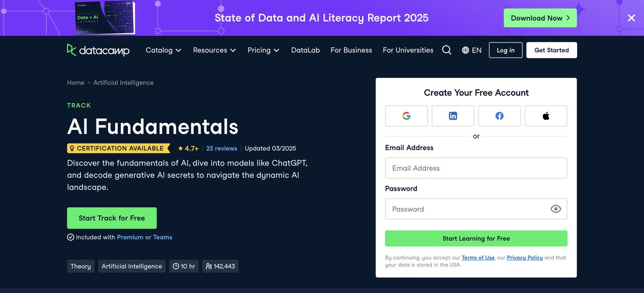Click the 4.7+ star rating

coord(189,149)
